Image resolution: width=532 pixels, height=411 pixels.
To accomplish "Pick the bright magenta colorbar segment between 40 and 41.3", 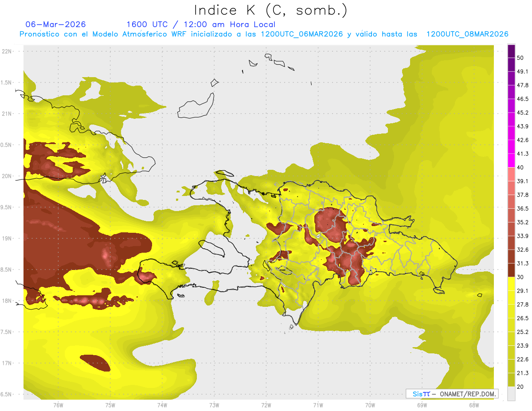I will pos(511,160).
